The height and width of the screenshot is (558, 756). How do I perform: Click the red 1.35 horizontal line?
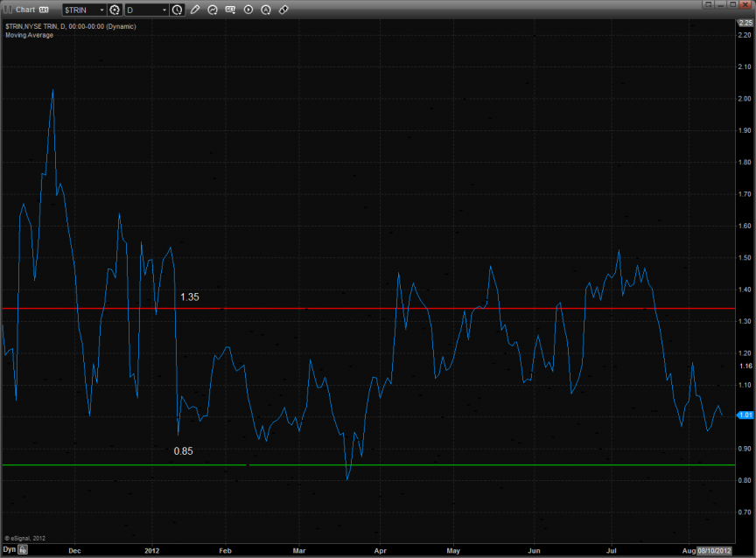pyautogui.click(x=437, y=309)
